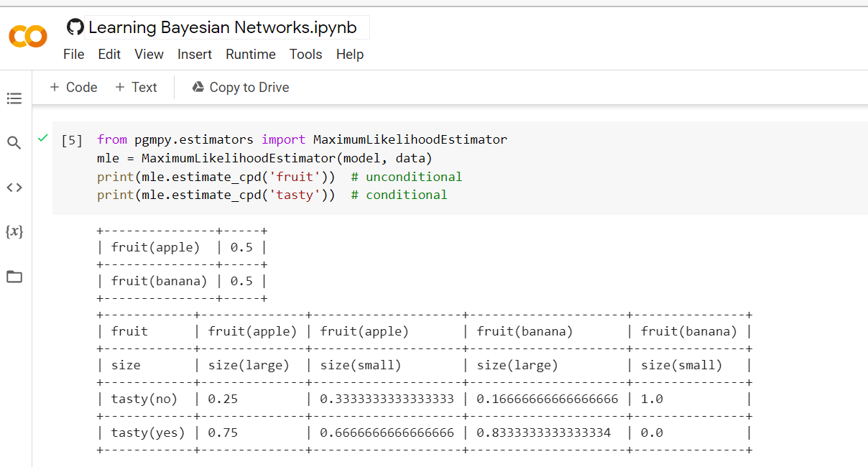Click the value 0.6666666666666666
The width and height of the screenshot is (868, 467).
click(387, 433)
